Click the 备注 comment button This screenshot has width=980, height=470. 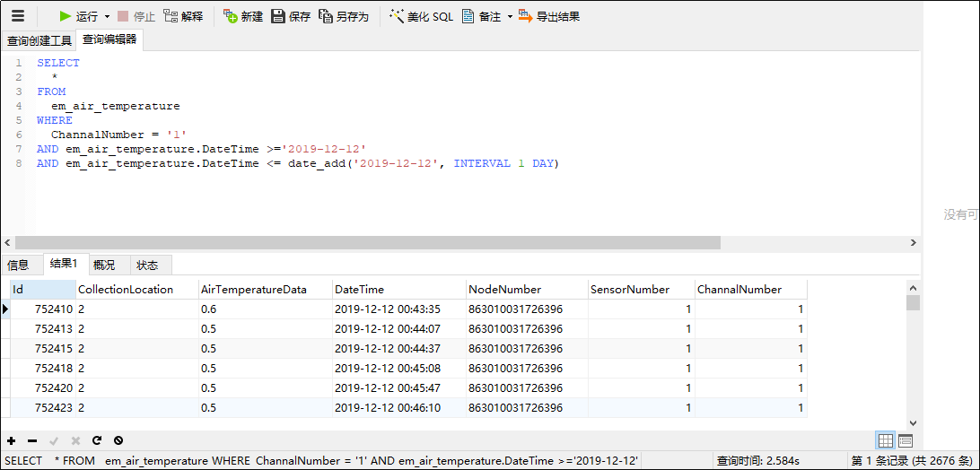[481, 17]
